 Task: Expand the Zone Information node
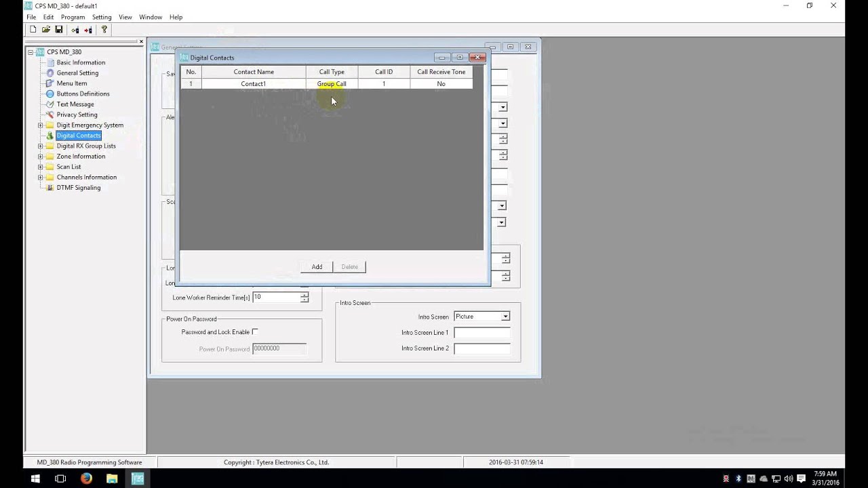[40, 157]
